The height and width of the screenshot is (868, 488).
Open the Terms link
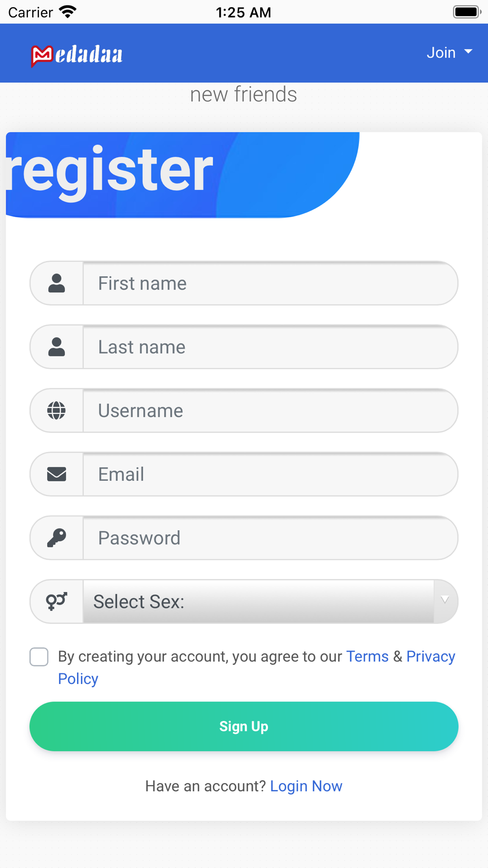(x=367, y=657)
